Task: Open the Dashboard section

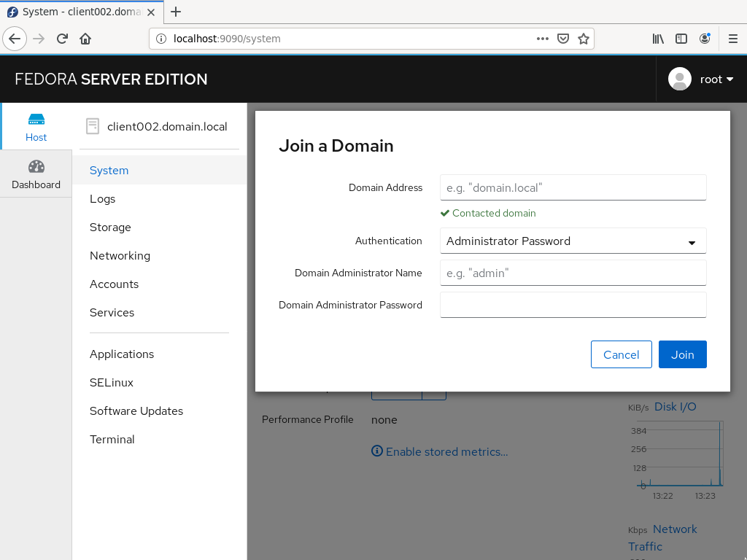Action: (36, 174)
